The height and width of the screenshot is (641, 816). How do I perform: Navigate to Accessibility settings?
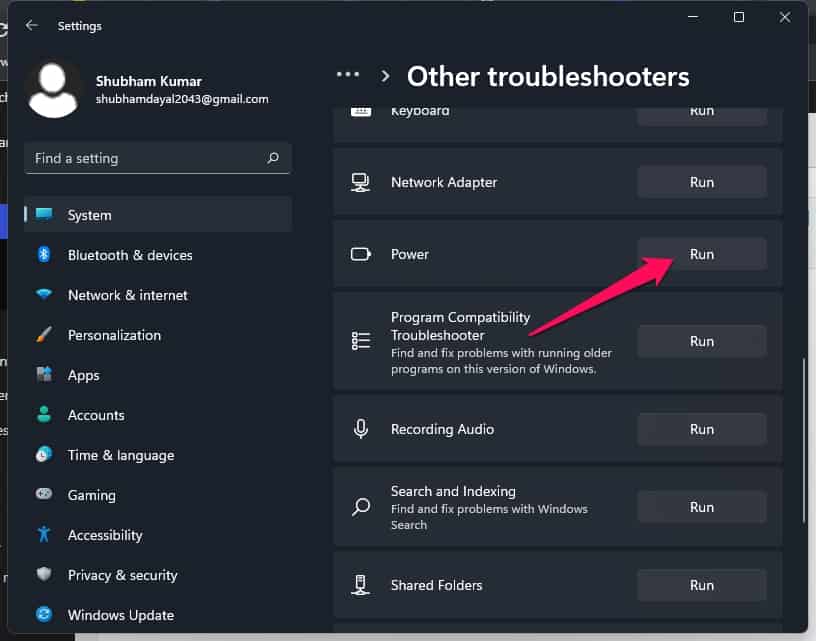(158, 535)
